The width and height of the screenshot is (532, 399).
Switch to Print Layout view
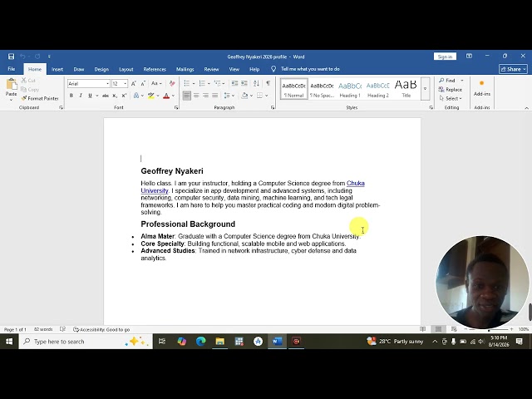tap(438, 329)
